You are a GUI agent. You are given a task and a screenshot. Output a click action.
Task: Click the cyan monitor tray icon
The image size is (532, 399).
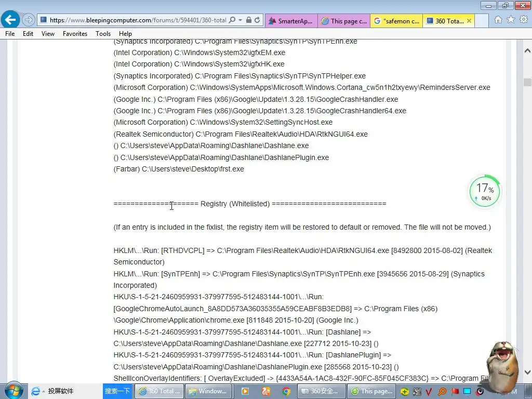coord(467,392)
